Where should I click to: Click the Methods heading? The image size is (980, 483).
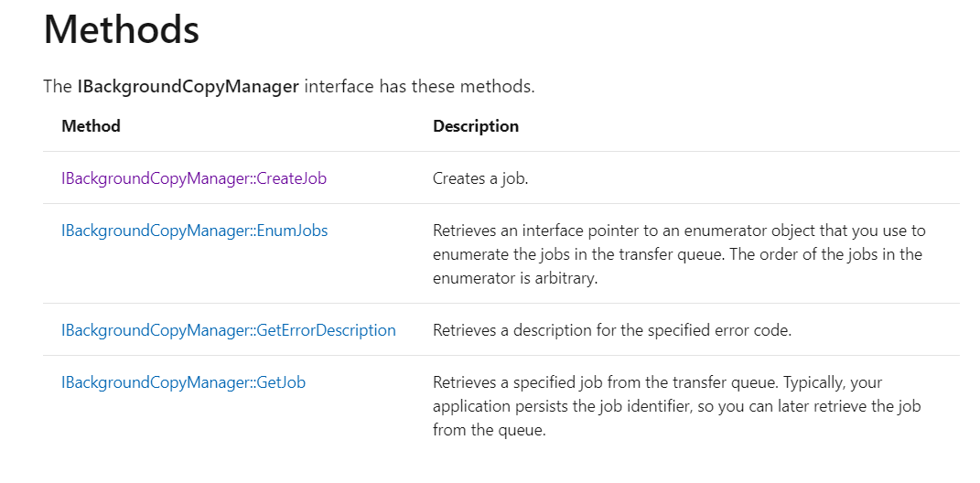click(x=121, y=30)
